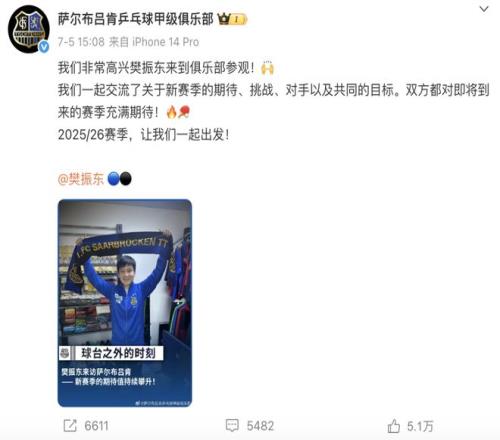The height and width of the screenshot is (440, 500).
Task: Click the raised hands emoji
Action: point(268,68)
